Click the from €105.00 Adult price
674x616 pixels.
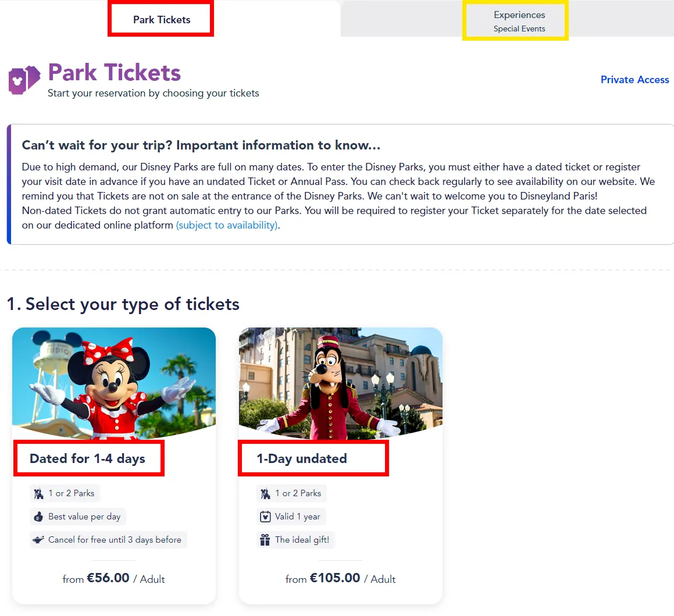pyautogui.click(x=340, y=579)
